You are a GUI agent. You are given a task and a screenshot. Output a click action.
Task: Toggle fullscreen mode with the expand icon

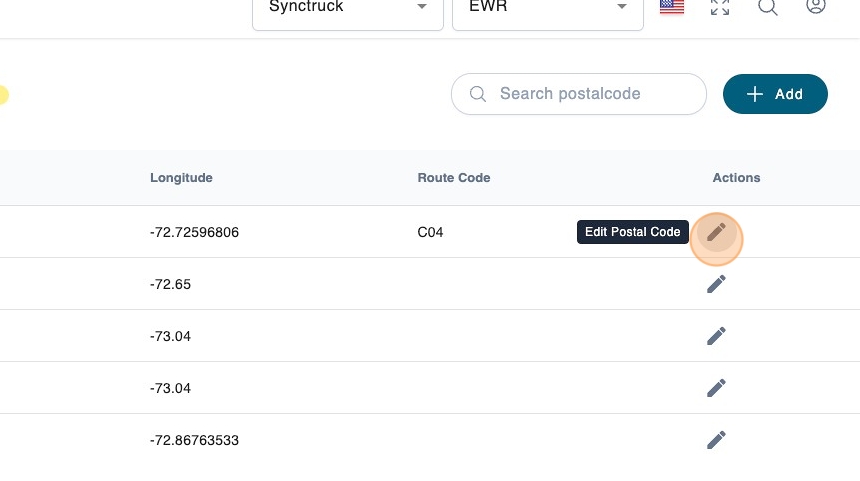point(720,7)
